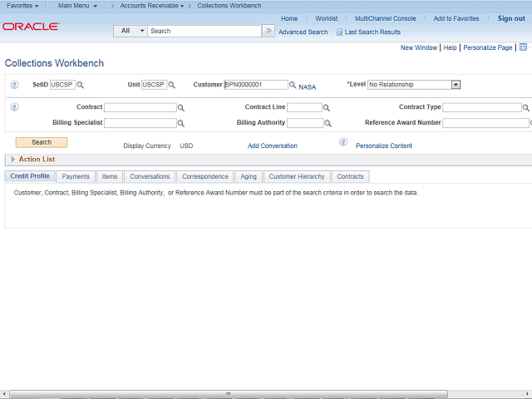This screenshot has width=532, height=399.
Task: Open the Accounts Receivable breadcrumb dropdown
Action: (x=152, y=6)
